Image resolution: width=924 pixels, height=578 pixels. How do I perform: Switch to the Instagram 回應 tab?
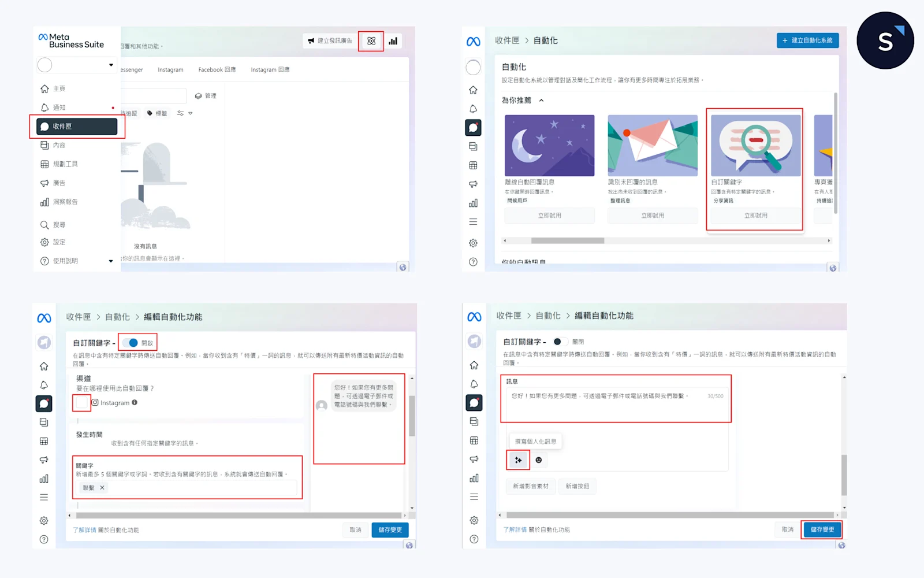(x=270, y=69)
